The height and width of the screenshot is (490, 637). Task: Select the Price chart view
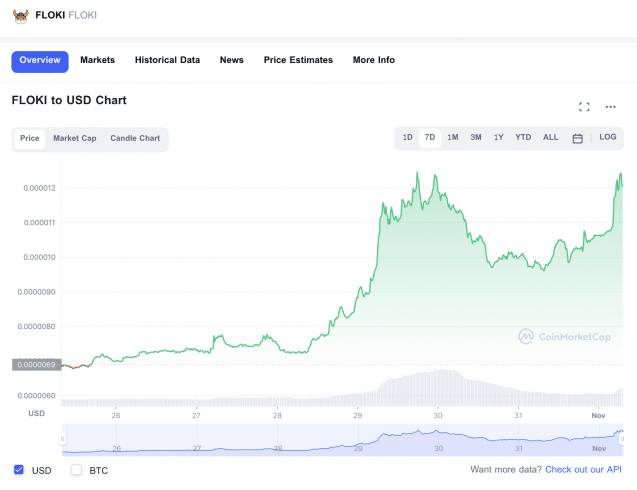pos(30,139)
